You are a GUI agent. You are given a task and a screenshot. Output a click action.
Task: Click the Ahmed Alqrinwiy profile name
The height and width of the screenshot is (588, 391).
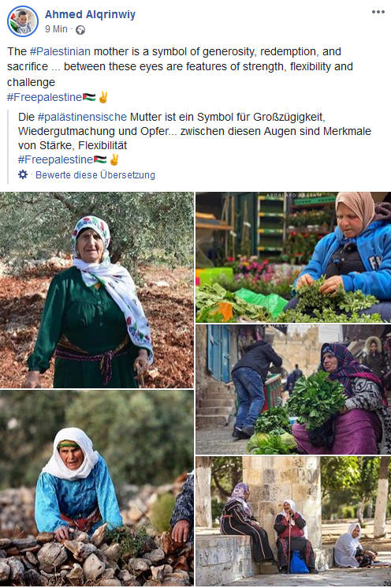tap(90, 15)
